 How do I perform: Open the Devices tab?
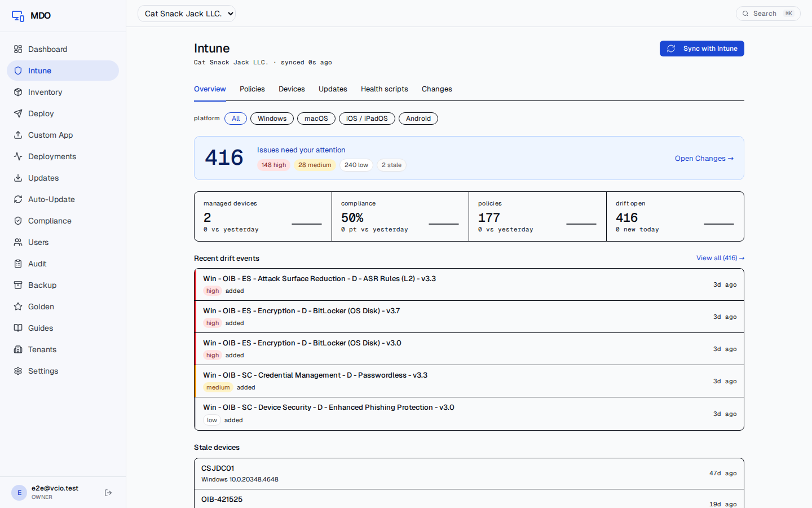coord(292,89)
